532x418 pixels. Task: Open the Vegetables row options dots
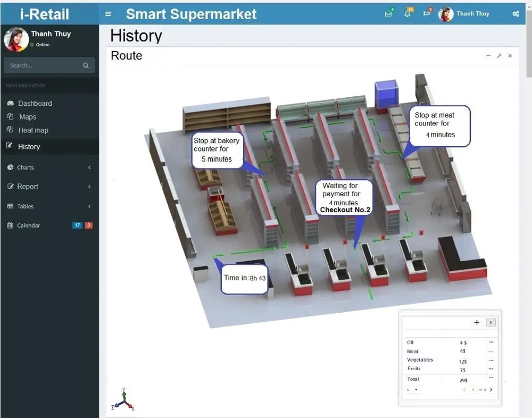(x=491, y=361)
